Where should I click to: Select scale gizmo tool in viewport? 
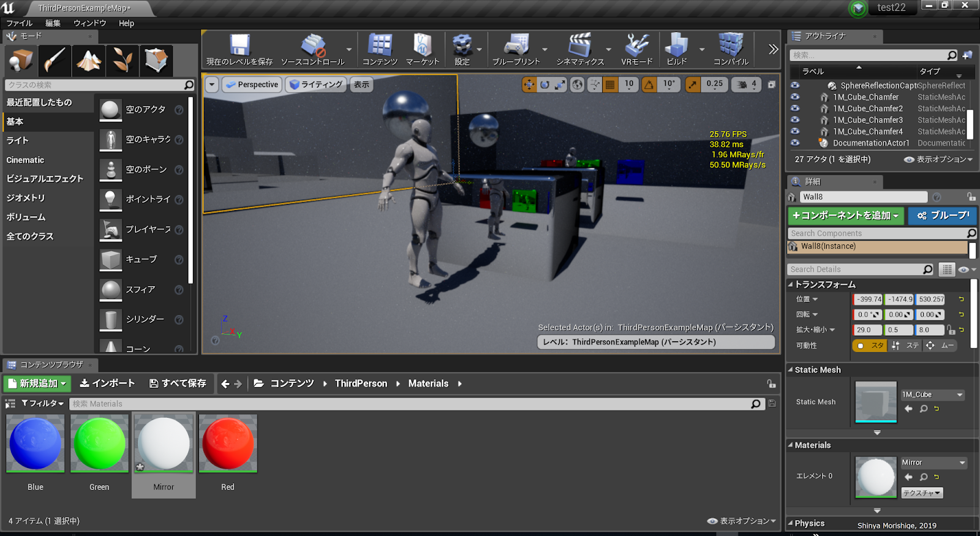(560, 85)
